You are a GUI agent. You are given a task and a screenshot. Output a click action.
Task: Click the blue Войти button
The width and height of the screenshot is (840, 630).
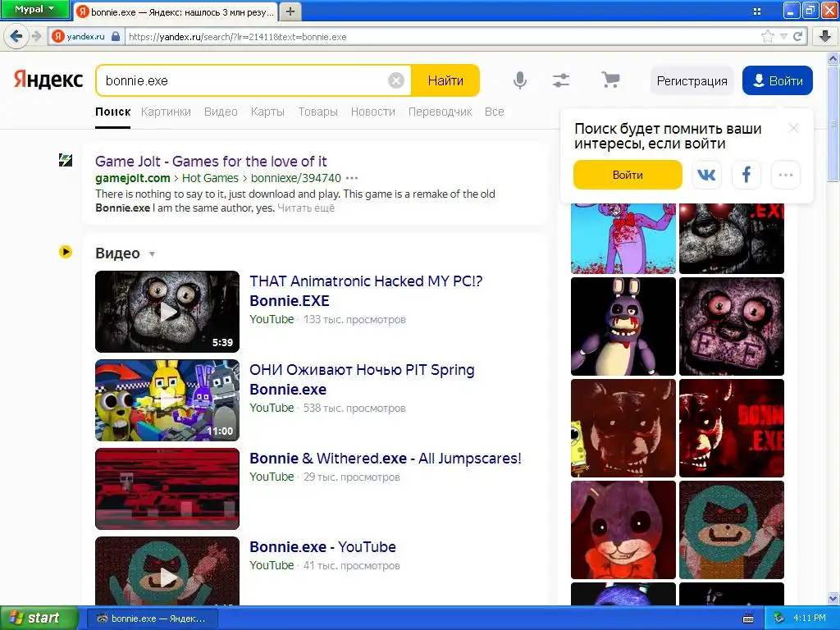(x=778, y=81)
